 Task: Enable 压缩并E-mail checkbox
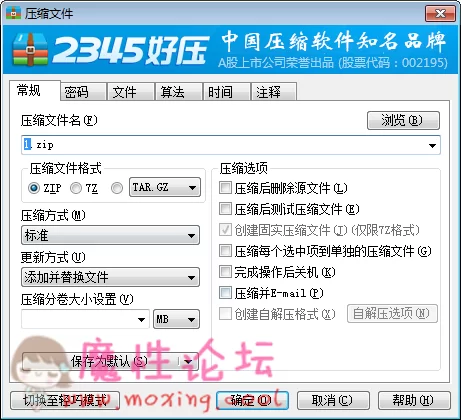tap(225, 293)
